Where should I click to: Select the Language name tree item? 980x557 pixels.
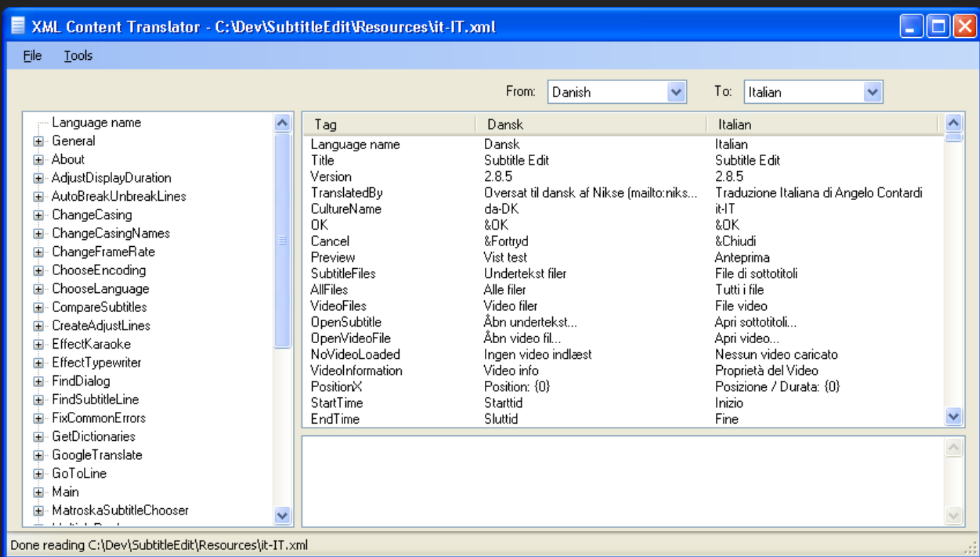pos(95,122)
